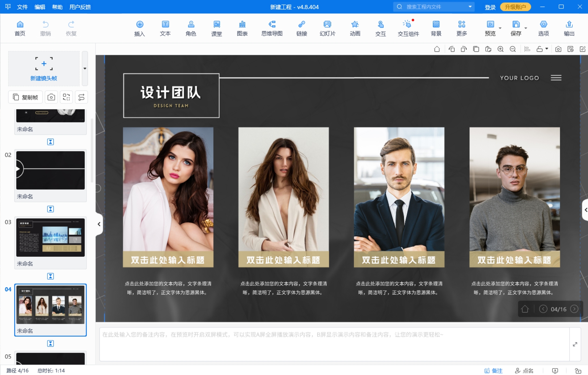This screenshot has height=375, width=588.
Task: Select the 文本 text tool
Action: click(x=165, y=28)
